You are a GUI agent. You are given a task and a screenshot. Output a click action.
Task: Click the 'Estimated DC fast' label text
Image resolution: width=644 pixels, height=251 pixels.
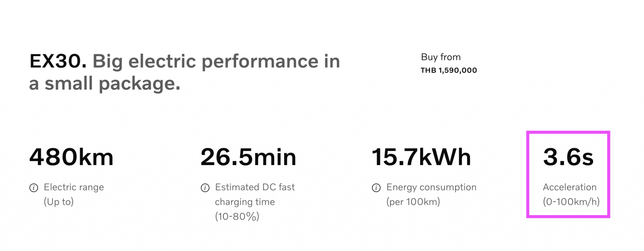(x=255, y=187)
